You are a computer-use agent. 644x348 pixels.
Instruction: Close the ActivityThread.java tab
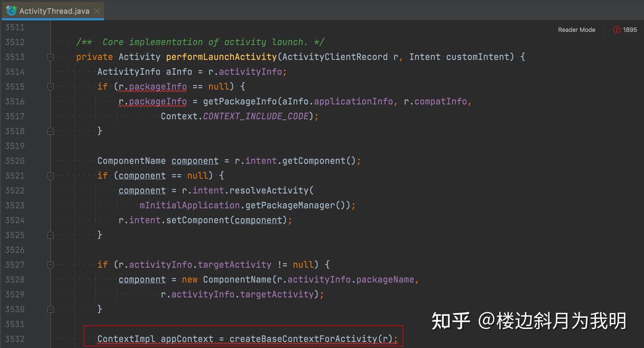[x=97, y=11]
